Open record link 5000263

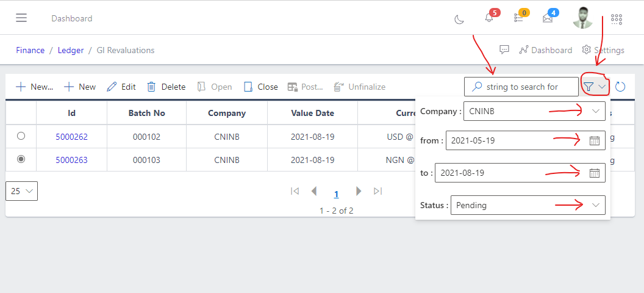pyautogui.click(x=71, y=160)
